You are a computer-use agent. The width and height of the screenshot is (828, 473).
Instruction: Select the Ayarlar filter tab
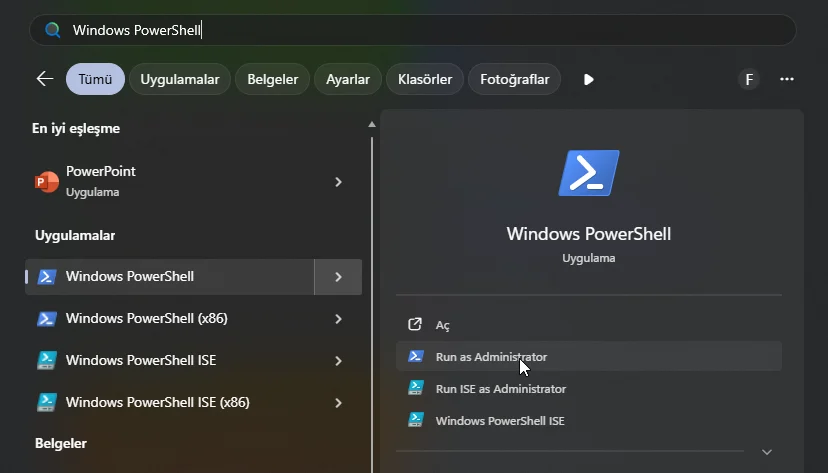[x=347, y=79]
